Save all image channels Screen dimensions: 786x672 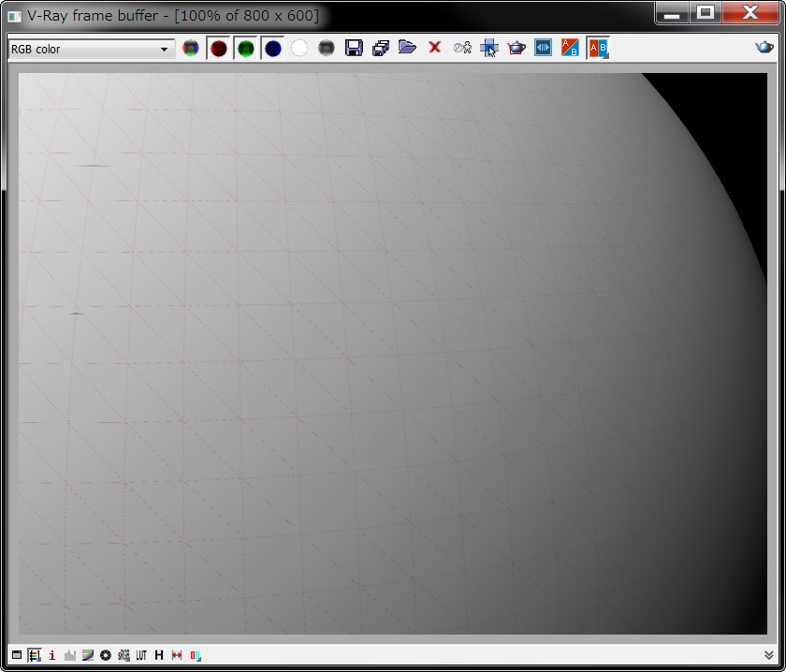point(381,48)
